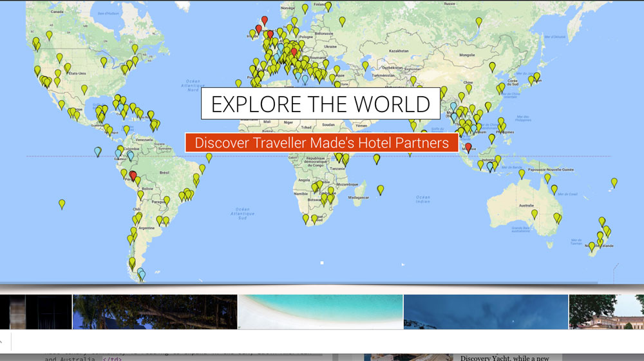The image size is (644, 361).
Task: Select the red map pin in Peru
Action: click(x=133, y=175)
